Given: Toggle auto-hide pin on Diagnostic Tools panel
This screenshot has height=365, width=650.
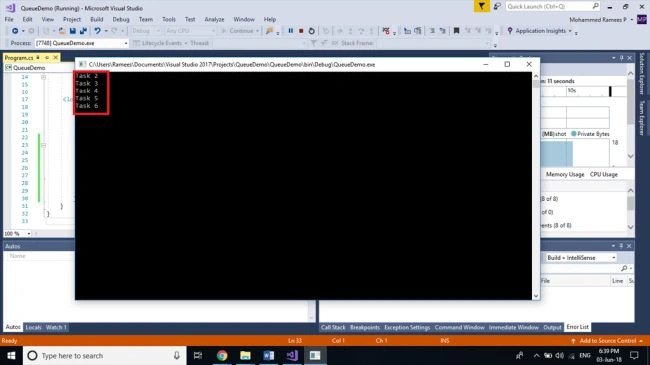Looking at the screenshot, I should (x=621, y=58).
